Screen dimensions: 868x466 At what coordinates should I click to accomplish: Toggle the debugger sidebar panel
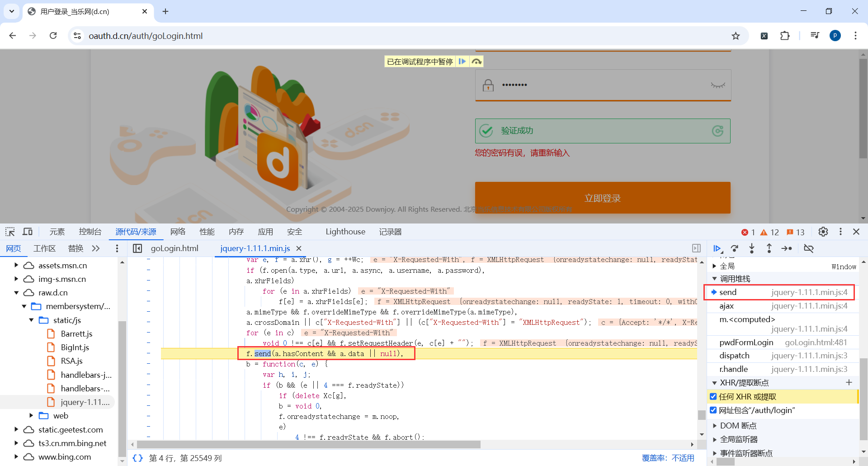click(696, 248)
